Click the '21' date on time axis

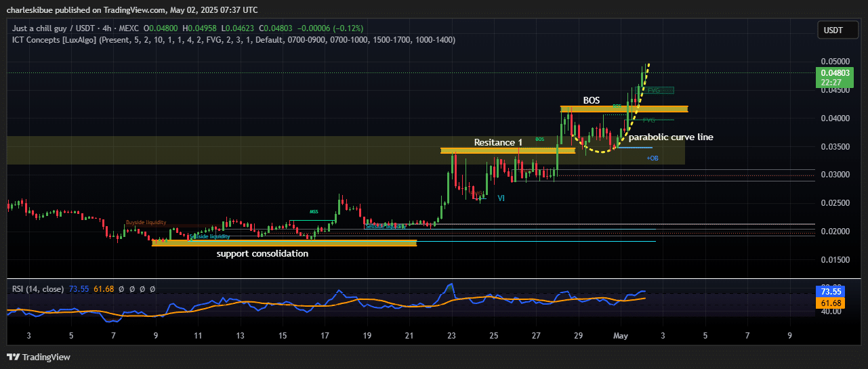tap(409, 336)
